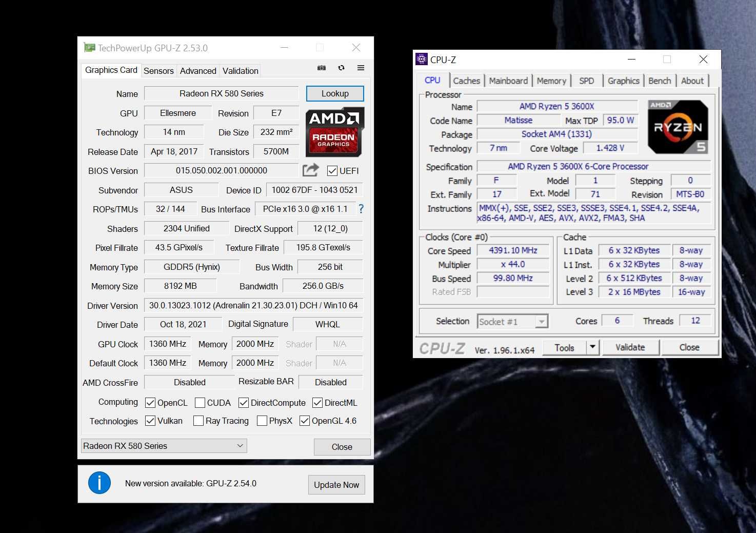
Task: Toggle the Vulkan checkbox
Action: pyautogui.click(x=150, y=421)
